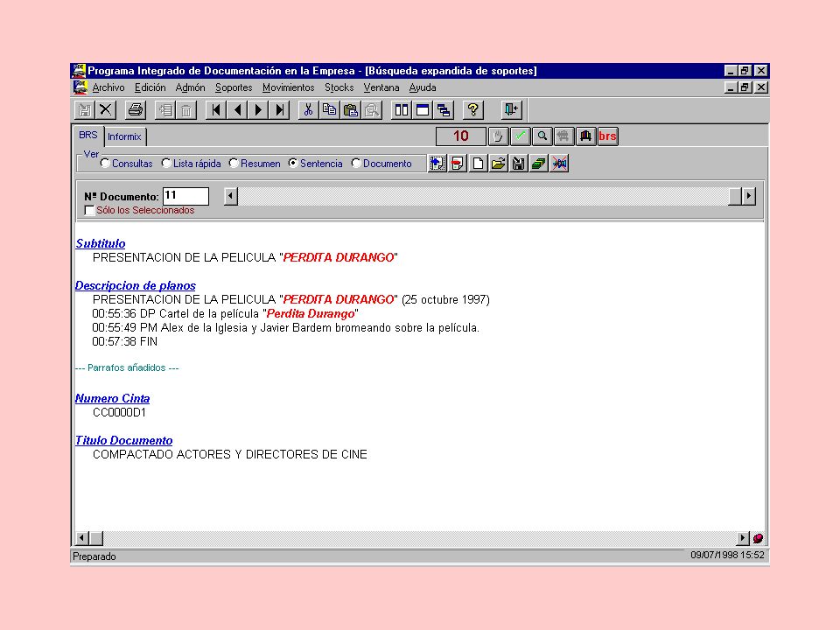Paste with the clipboard icon
The width and height of the screenshot is (840, 630).
tap(351, 110)
